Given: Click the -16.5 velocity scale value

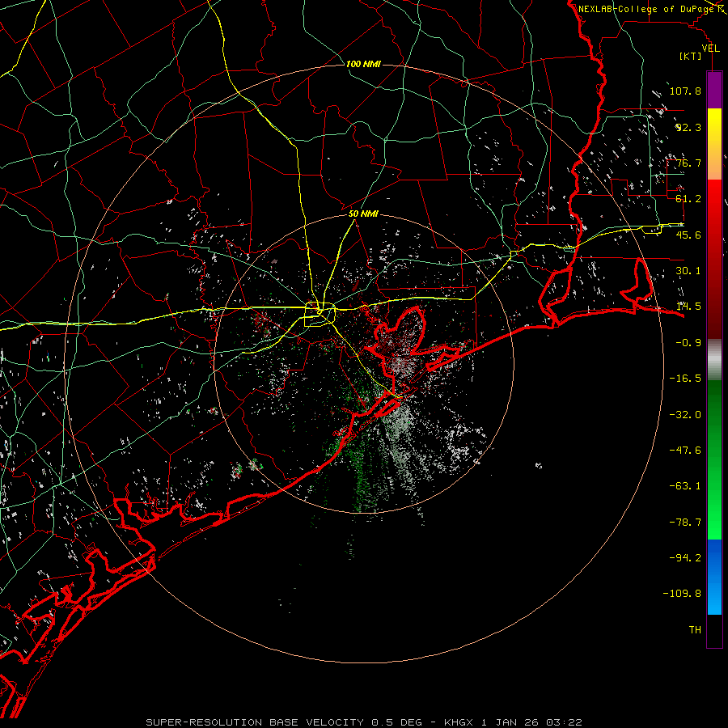Looking at the screenshot, I should (x=685, y=379).
